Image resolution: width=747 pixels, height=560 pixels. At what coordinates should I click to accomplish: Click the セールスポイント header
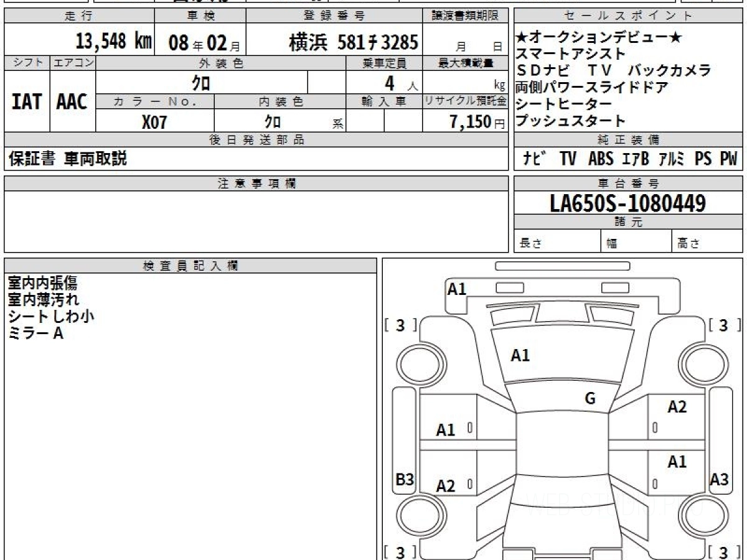coord(629,16)
